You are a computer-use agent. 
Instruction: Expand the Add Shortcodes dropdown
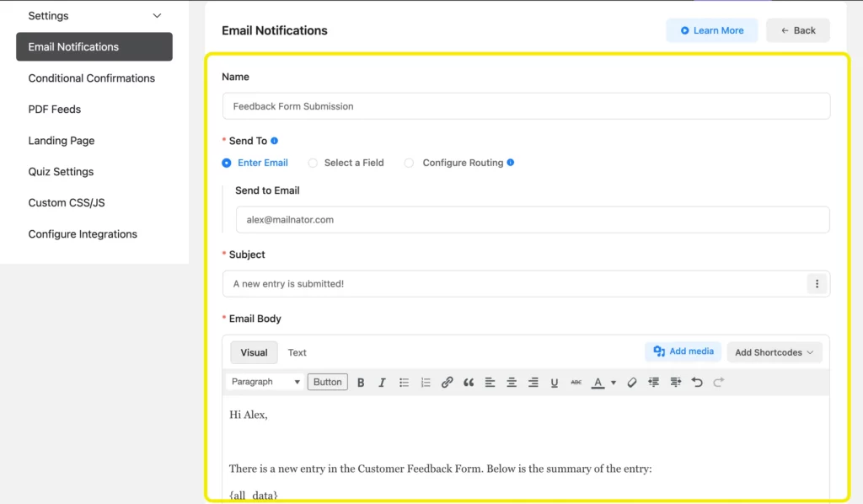point(775,352)
